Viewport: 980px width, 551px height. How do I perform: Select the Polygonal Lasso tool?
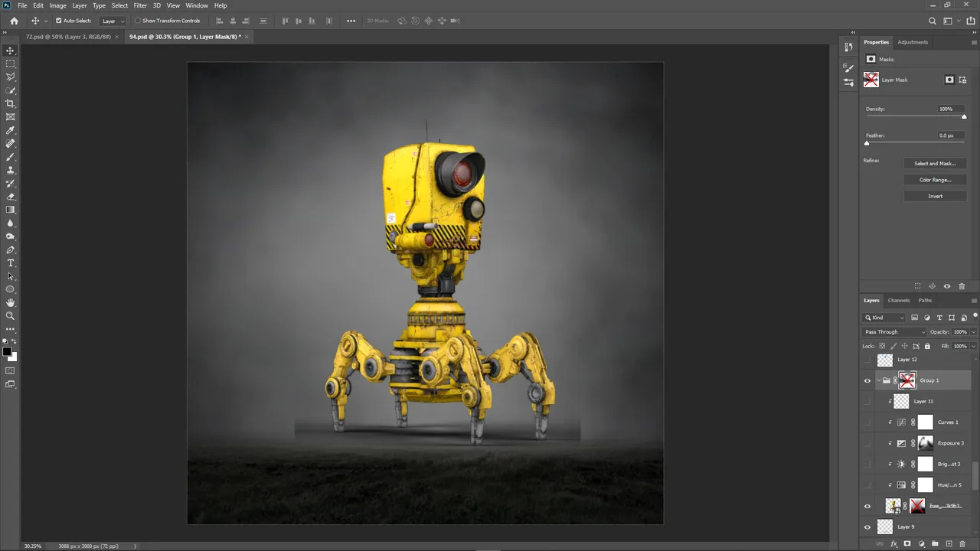pos(10,77)
